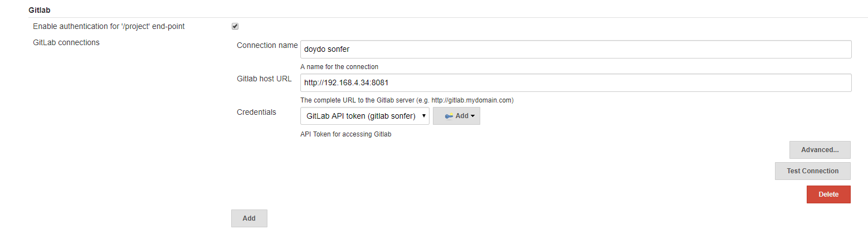Screen dimensions: 868x229
Task: Add another GitLab connection via the bottom Add button
Action: click(x=249, y=218)
